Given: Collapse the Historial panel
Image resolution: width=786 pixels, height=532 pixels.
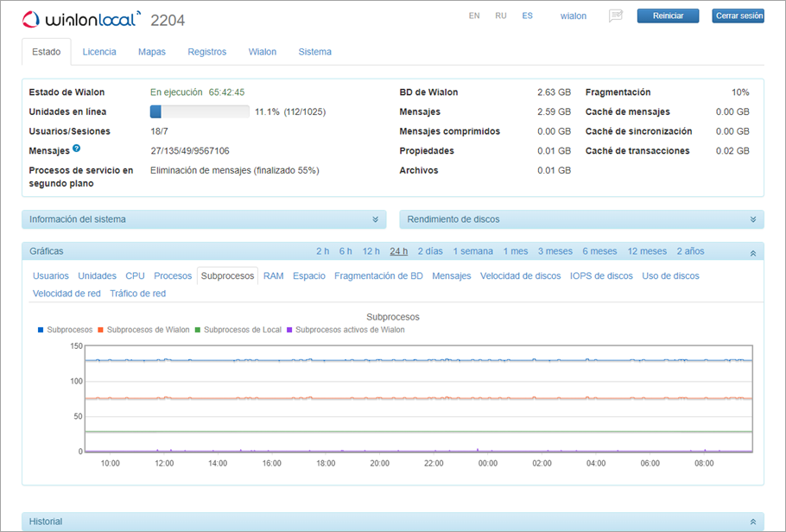Looking at the screenshot, I should [752, 522].
